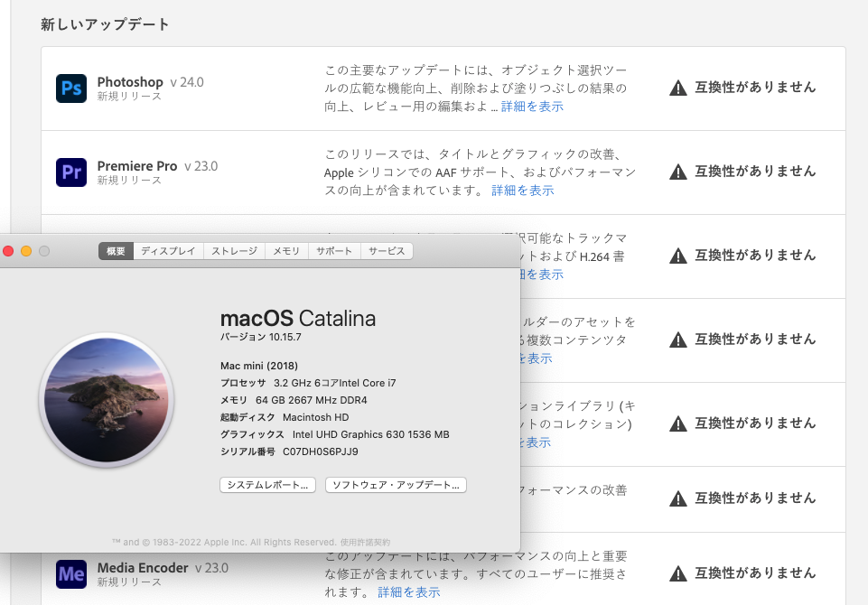Screen dimensions: 868x605
Task: Click the Premiere Pro app icon
Action: tap(70, 172)
